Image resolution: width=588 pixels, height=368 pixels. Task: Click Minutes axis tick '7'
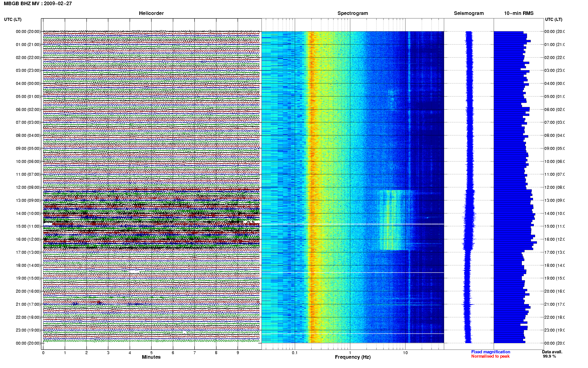click(x=195, y=353)
